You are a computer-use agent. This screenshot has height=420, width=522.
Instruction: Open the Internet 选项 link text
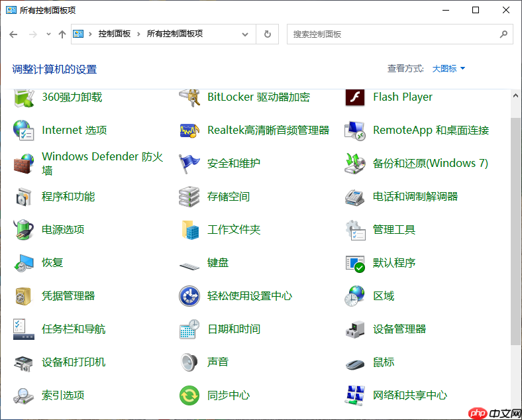(74, 130)
